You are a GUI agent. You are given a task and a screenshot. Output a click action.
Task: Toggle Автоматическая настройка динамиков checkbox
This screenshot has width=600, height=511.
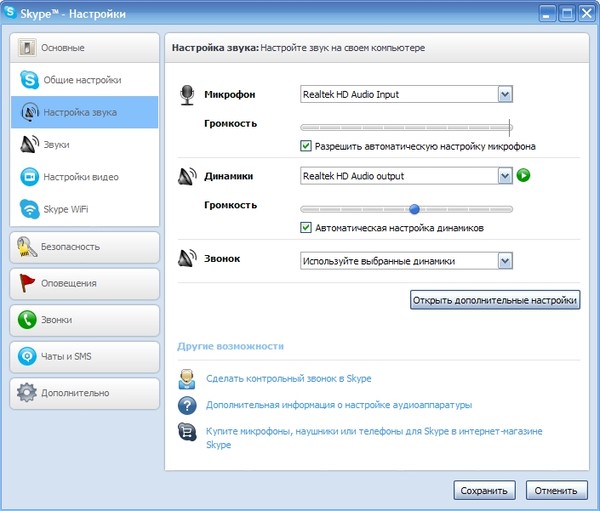[x=306, y=227]
